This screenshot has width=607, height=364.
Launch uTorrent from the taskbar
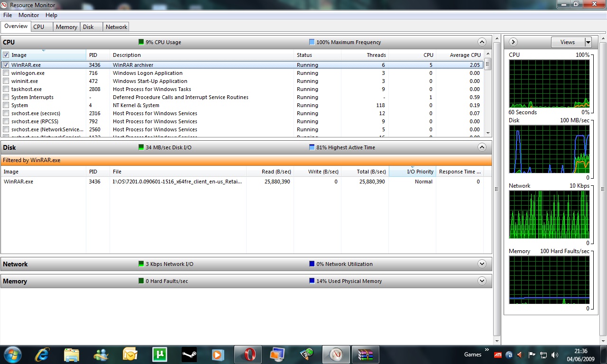tap(159, 354)
